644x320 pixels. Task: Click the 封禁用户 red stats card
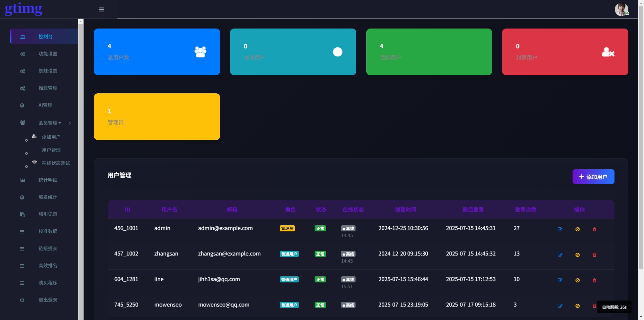[x=565, y=52]
